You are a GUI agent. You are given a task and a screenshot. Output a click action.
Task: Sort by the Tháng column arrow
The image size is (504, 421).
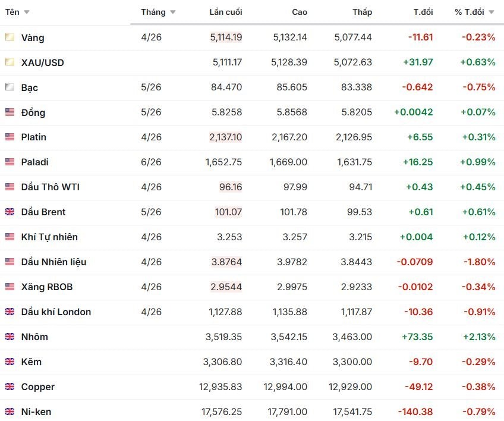tap(173, 12)
